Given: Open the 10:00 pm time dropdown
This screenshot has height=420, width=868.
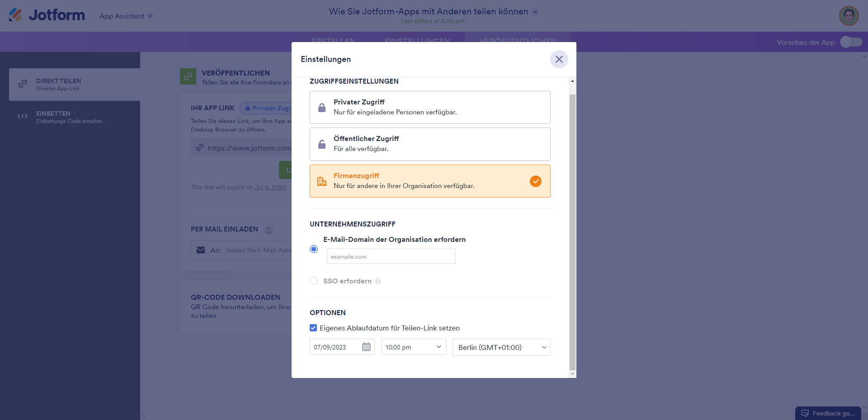Looking at the screenshot, I should 413,347.
